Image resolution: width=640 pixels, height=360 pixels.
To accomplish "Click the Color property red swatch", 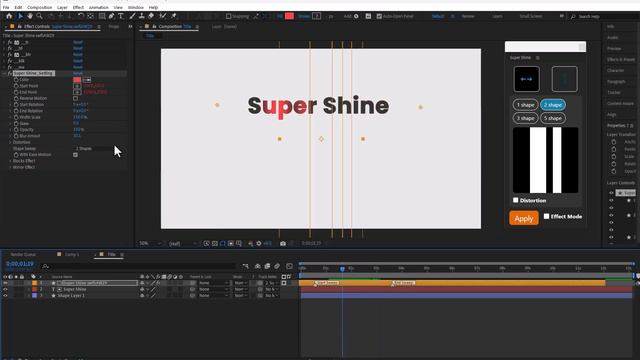I will (77, 80).
